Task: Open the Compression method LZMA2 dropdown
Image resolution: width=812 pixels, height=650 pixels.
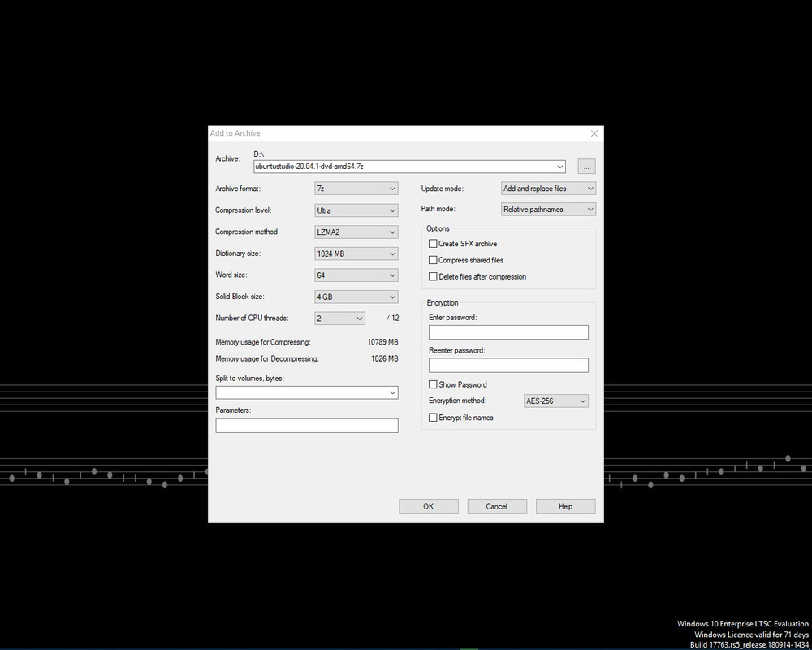Action: point(356,232)
